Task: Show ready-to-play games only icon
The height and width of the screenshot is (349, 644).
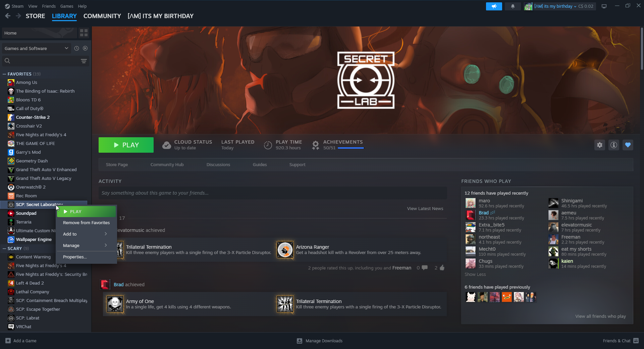Action: coord(85,48)
